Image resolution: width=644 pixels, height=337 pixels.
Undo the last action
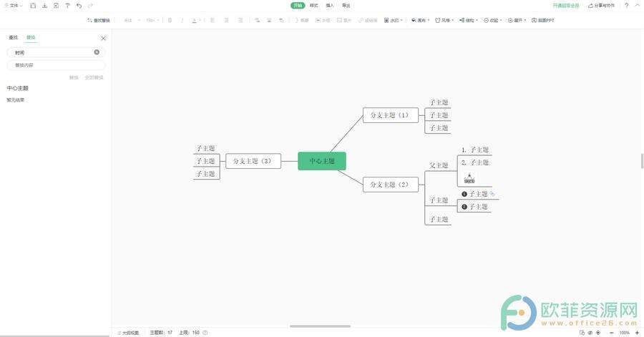point(79,6)
